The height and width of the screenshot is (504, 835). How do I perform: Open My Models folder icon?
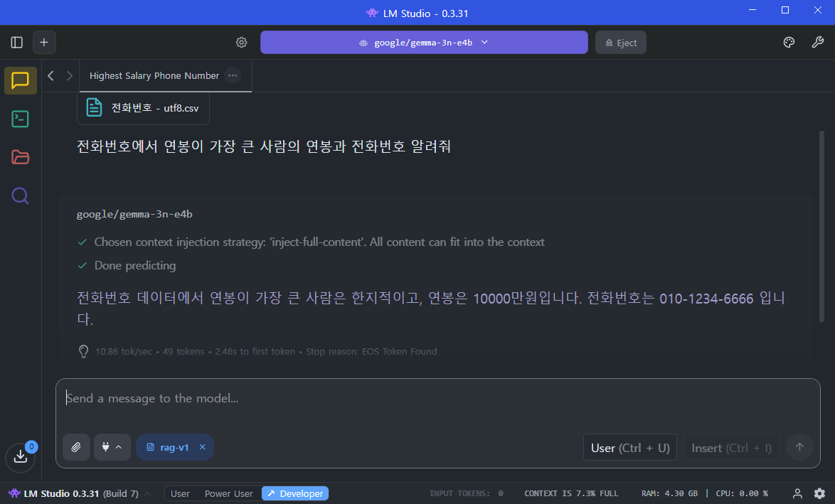tap(21, 157)
